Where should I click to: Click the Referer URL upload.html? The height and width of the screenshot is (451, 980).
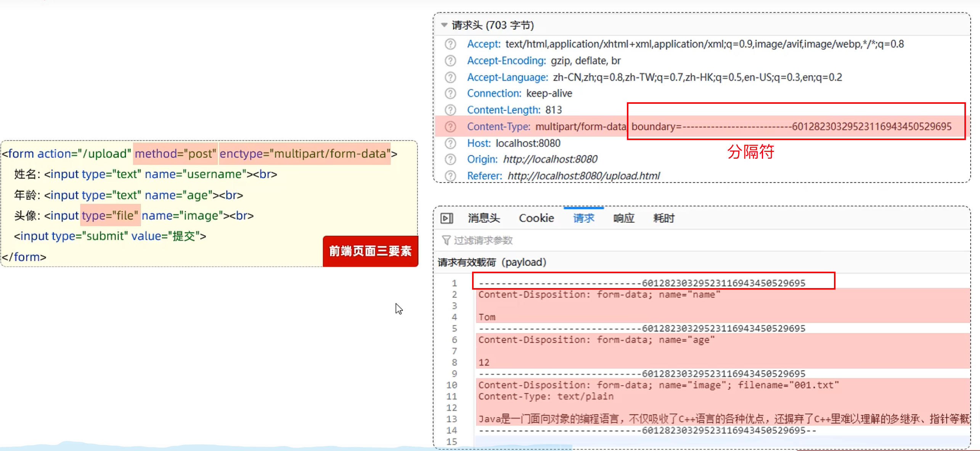[x=584, y=176]
